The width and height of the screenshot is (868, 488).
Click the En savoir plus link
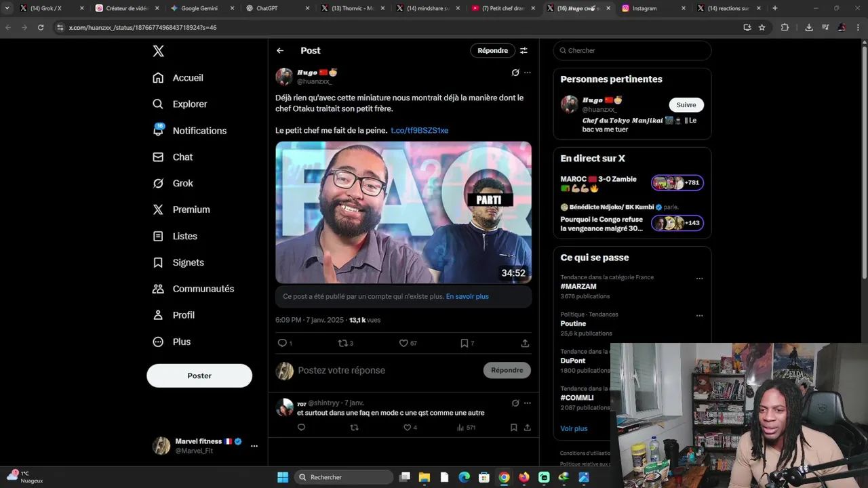tap(467, 297)
